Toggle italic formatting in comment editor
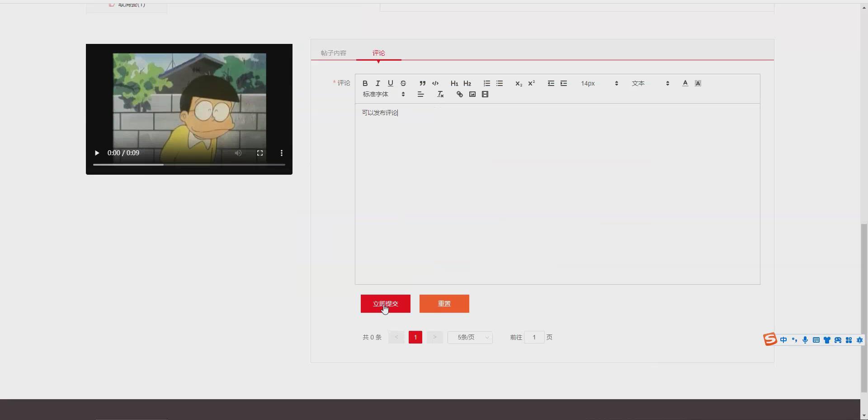 [x=378, y=83]
